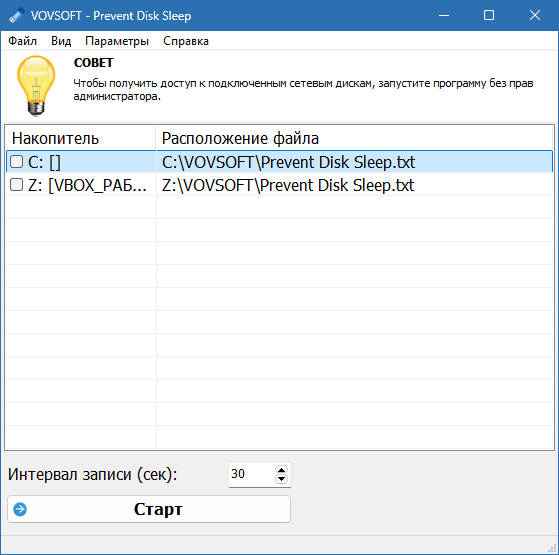This screenshot has height=555, width=559.
Task: Check the Z: VBOX drive checkbox
Action: click(x=16, y=185)
